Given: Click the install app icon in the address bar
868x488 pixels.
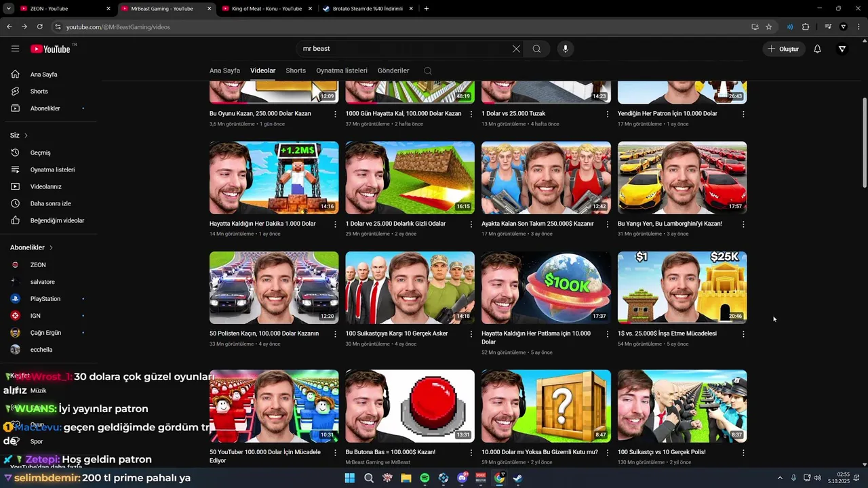Looking at the screenshot, I should 755,27.
